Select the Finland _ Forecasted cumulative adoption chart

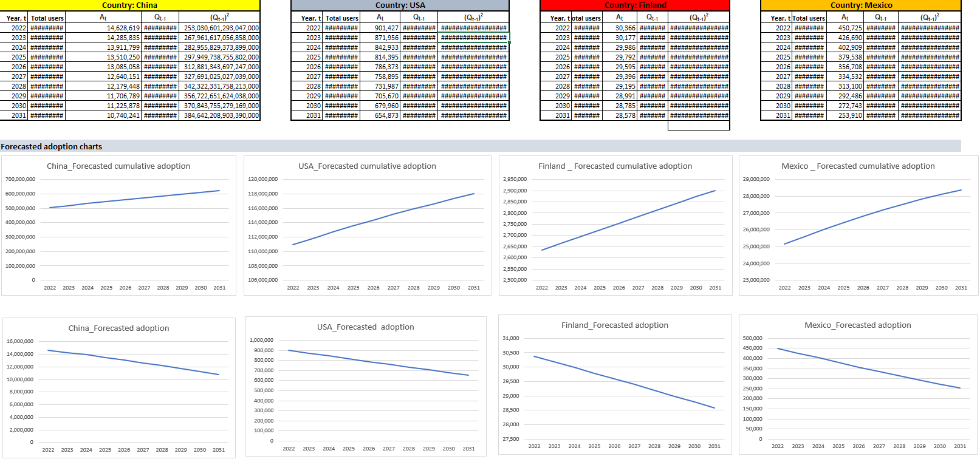tap(615, 226)
